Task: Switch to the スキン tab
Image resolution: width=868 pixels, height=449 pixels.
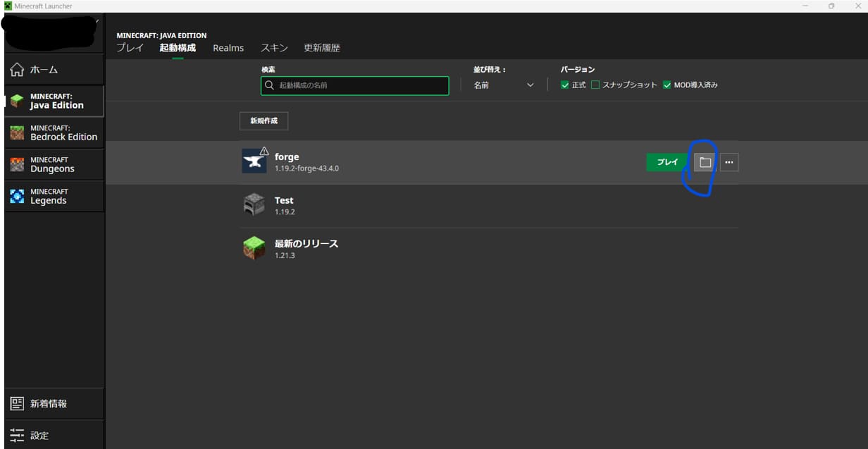Action: (274, 48)
